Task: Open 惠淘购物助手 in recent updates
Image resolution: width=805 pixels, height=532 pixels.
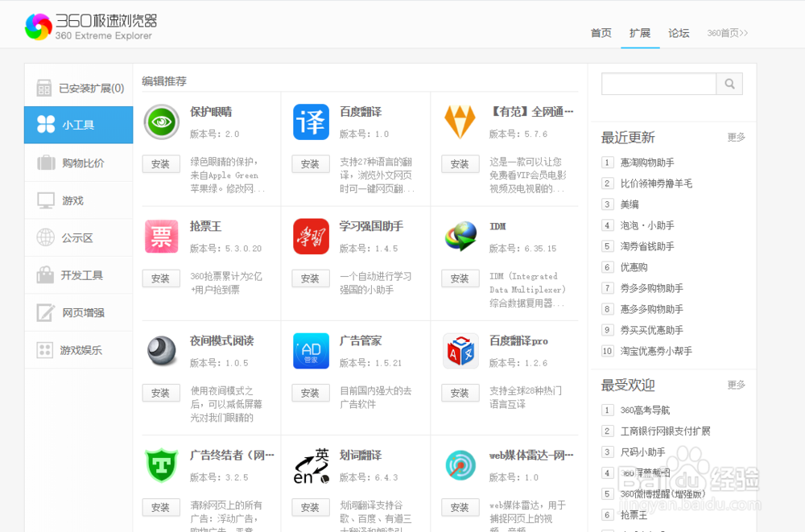Action: [647, 163]
